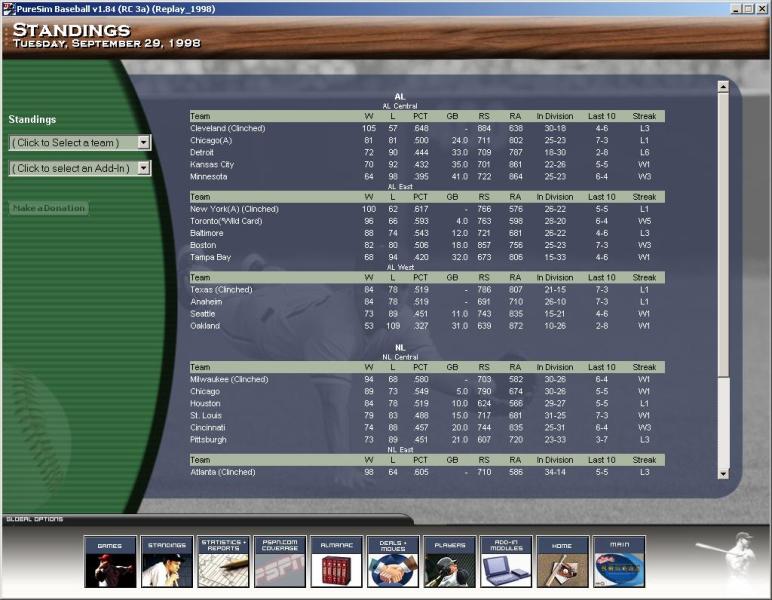Select New York(A) (Clinched) row
772x600 pixels.
(x=427, y=209)
